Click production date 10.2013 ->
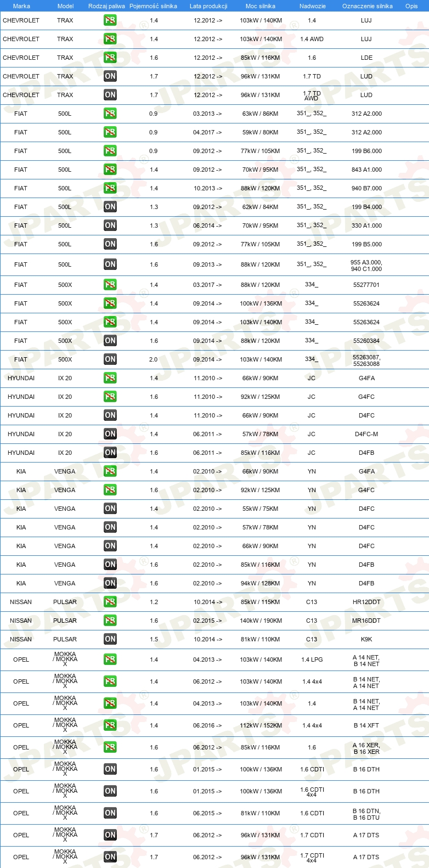 click(207, 188)
